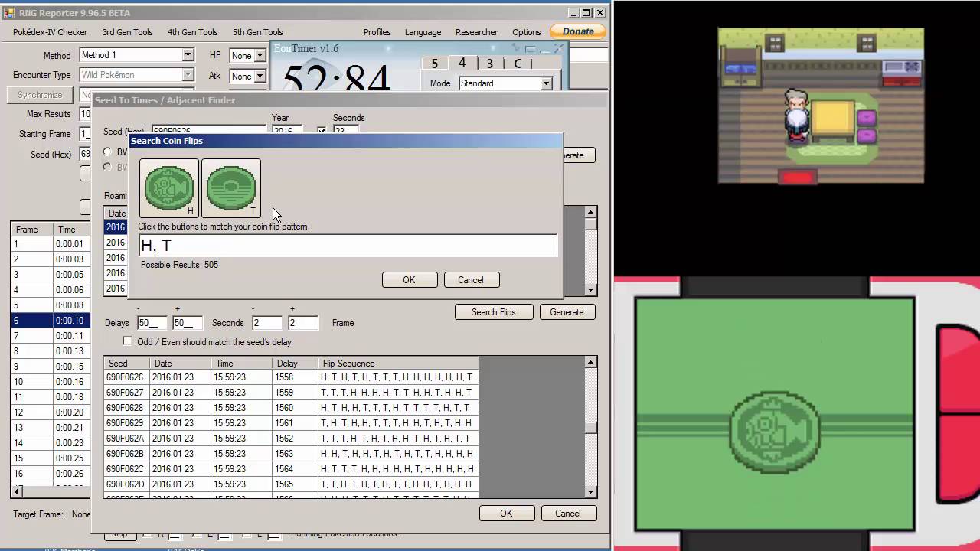
Task: Click the minus Delays input field
Action: tap(152, 323)
